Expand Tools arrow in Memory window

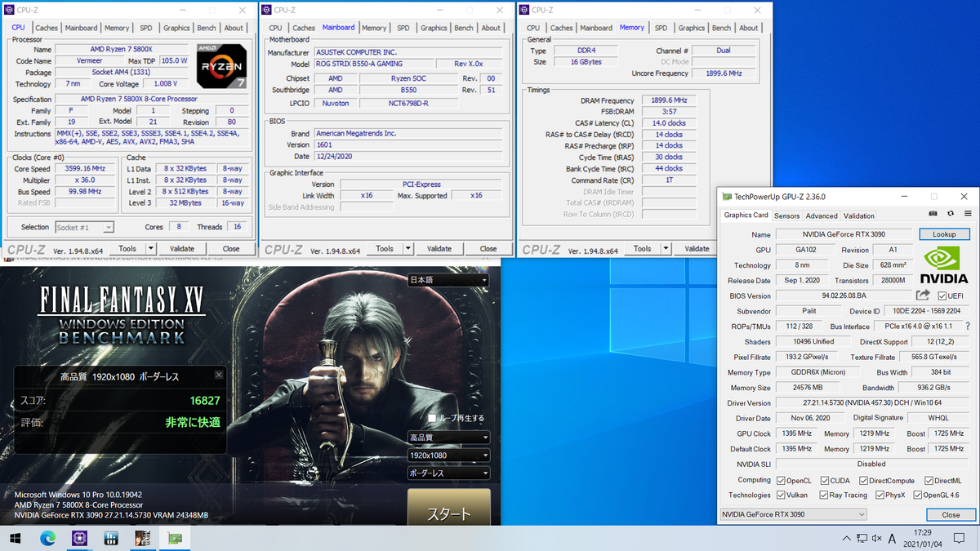tap(665, 248)
